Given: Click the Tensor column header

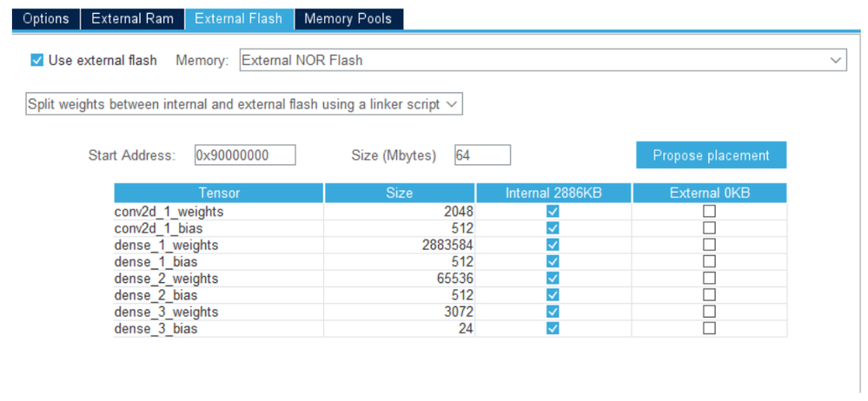Looking at the screenshot, I should point(219,193).
